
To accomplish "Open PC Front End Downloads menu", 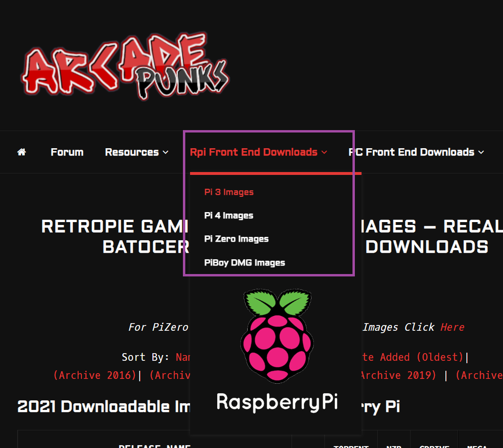I will [411, 152].
